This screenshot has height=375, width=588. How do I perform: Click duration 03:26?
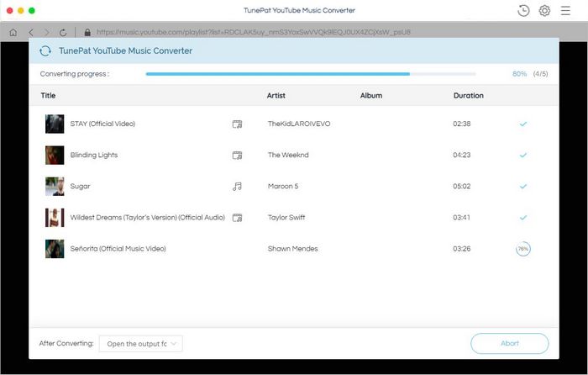pos(462,249)
